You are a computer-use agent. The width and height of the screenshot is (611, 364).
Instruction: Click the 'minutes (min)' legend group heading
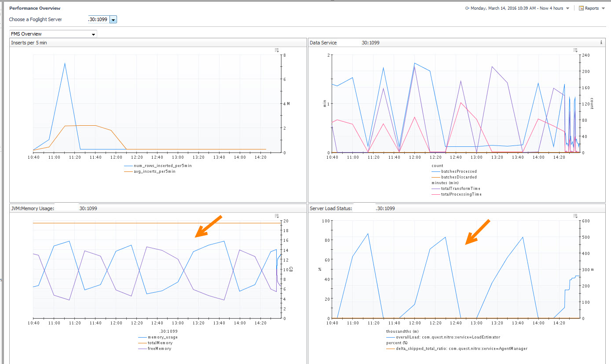tap(445, 182)
